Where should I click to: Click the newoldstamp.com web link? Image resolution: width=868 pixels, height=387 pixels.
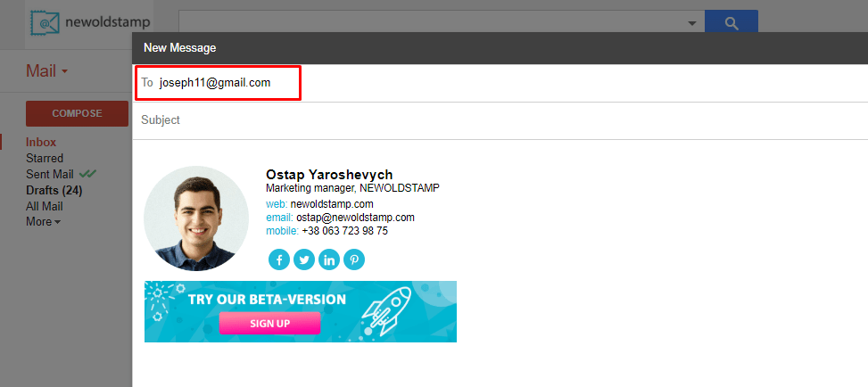click(x=332, y=203)
